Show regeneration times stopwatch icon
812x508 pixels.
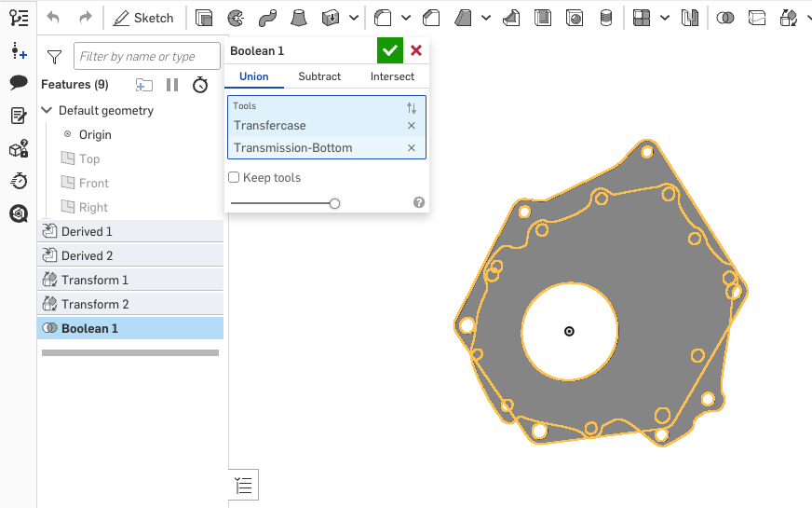tap(200, 85)
